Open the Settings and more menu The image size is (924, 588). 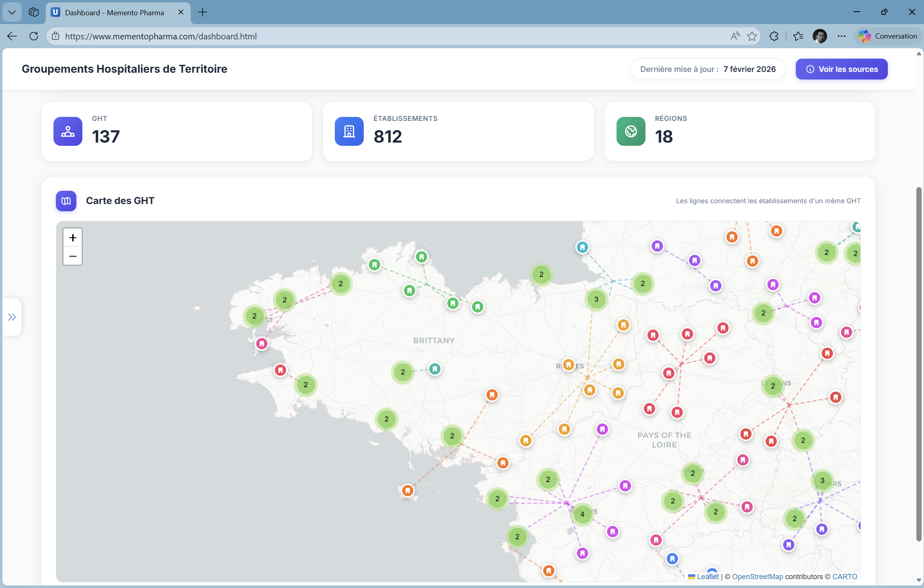[x=841, y=36]
